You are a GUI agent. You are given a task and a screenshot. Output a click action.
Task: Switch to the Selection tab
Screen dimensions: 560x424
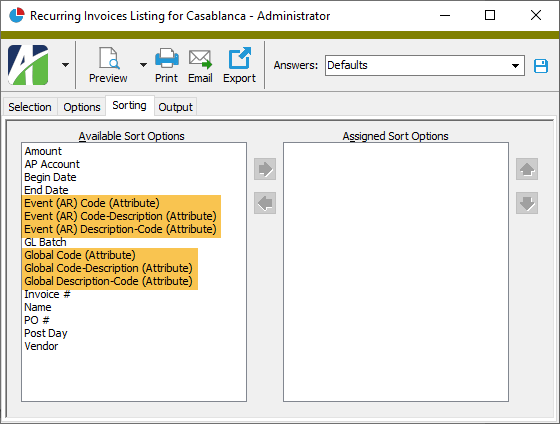(x=30, y=107)
